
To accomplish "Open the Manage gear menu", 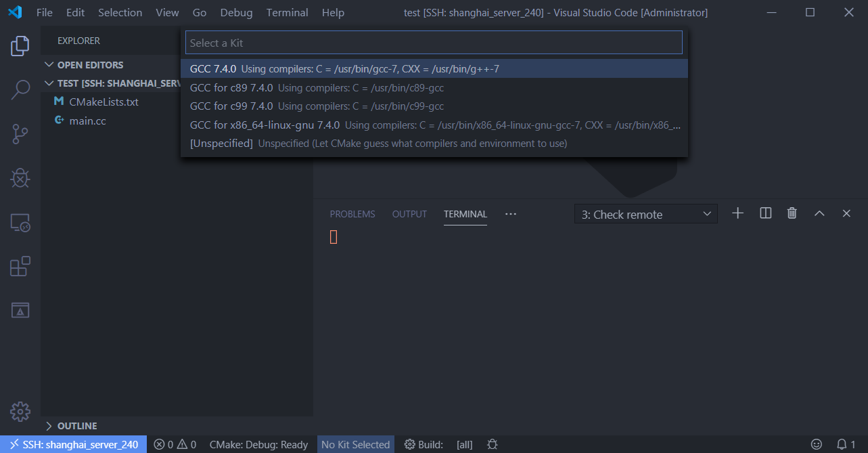I will pyautogui.click(x=20, y=411).
